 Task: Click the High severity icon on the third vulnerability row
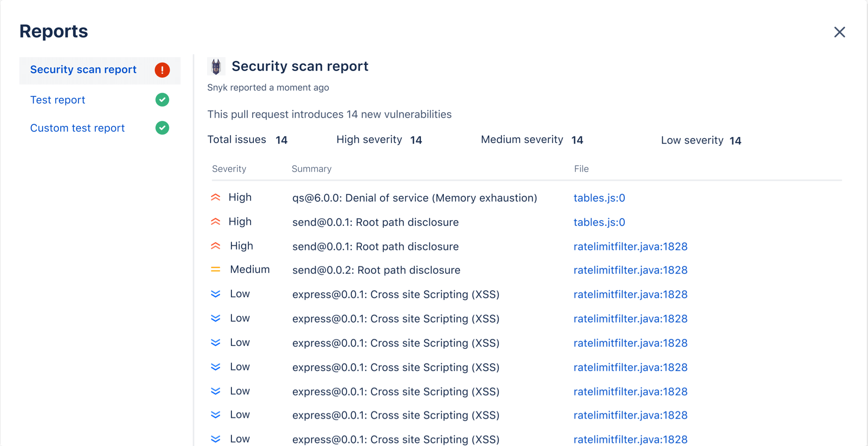tap(215, 245)
